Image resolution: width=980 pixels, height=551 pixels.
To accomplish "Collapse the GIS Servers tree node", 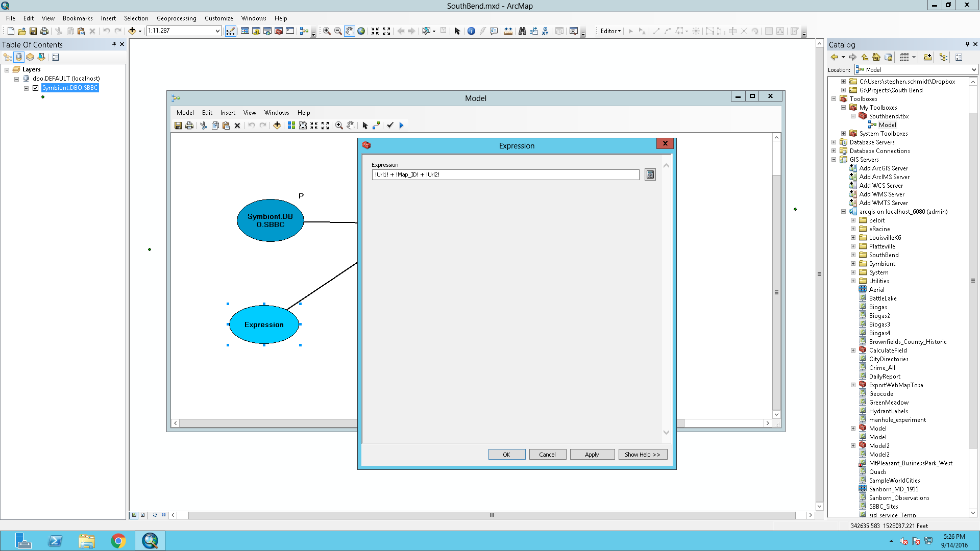I will pyautogui.click(x=834, y=160).
